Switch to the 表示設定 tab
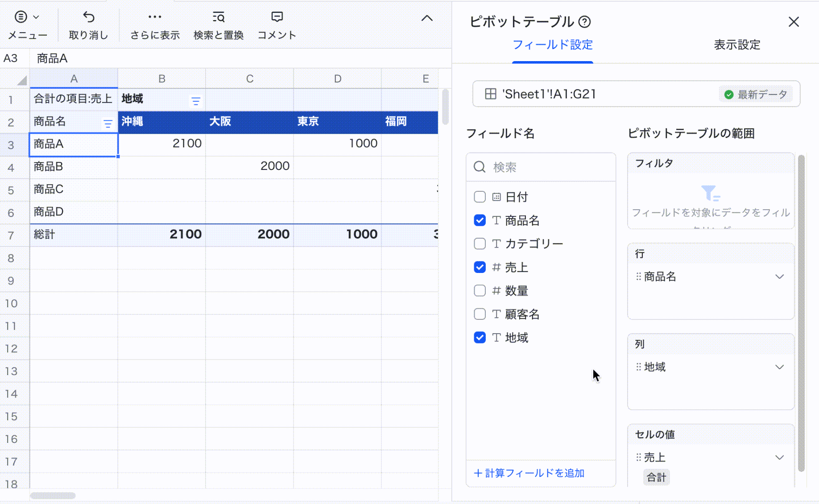Image resolution: width=819 pixels, height=504 pixels. tap(737, 45)
